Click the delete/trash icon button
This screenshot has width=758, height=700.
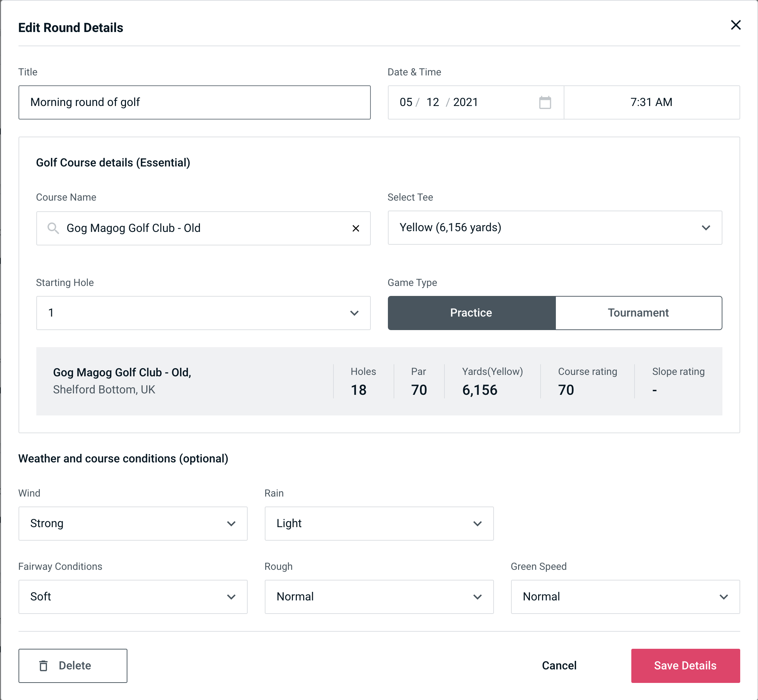(x=45, y=665)
